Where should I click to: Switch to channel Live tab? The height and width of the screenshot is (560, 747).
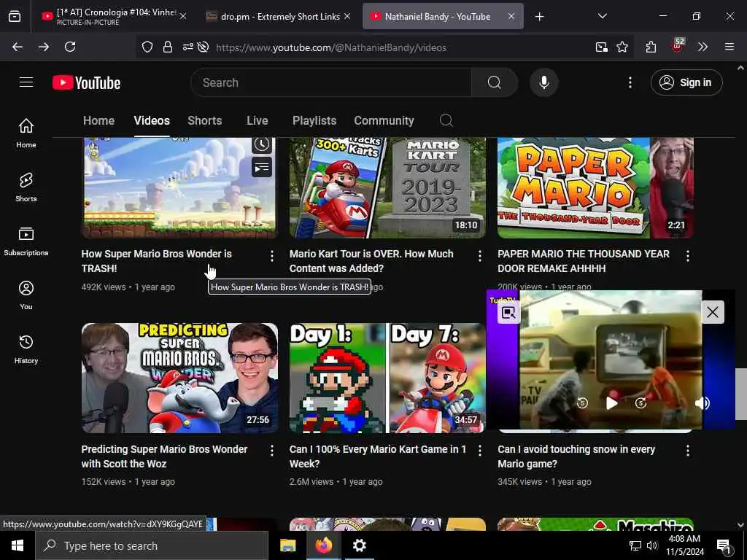[258, 120]
